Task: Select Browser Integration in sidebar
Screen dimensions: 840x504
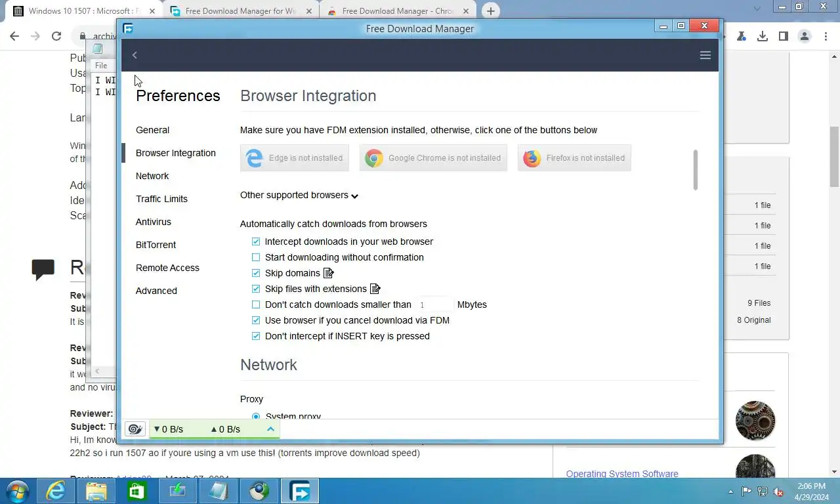Action: coord(176,153)
